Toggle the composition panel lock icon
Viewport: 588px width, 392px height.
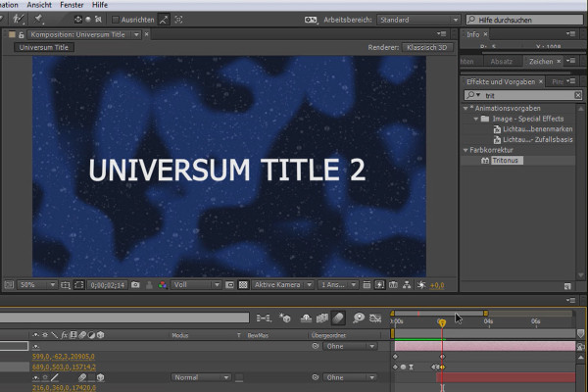(22, 35)
